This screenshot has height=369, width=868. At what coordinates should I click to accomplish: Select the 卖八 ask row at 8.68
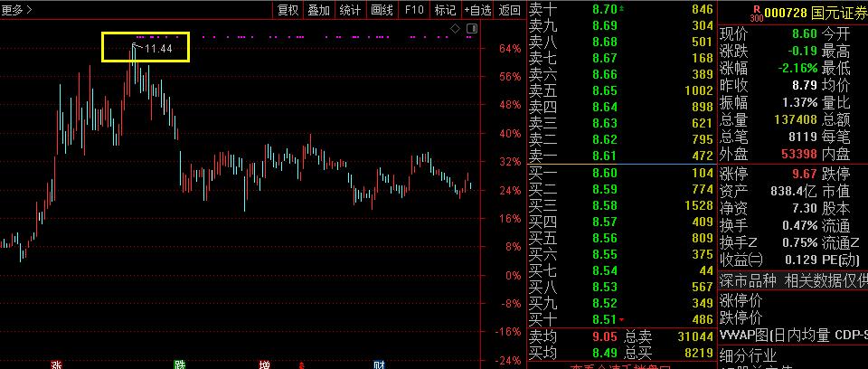[621, 42]
